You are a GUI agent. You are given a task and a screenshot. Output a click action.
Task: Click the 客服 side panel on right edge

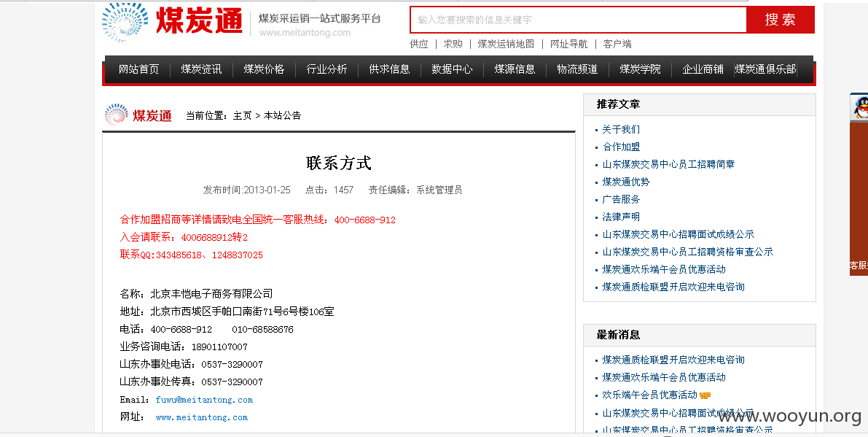pyautogui.click(x=859, y=199)
